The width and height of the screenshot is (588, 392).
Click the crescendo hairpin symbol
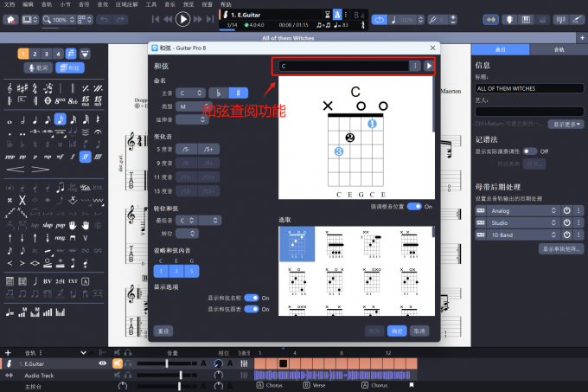click(x=16, y=170)
